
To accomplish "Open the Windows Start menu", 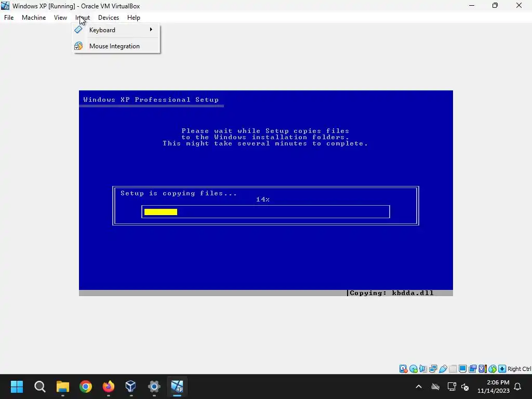I will [17, 387].
